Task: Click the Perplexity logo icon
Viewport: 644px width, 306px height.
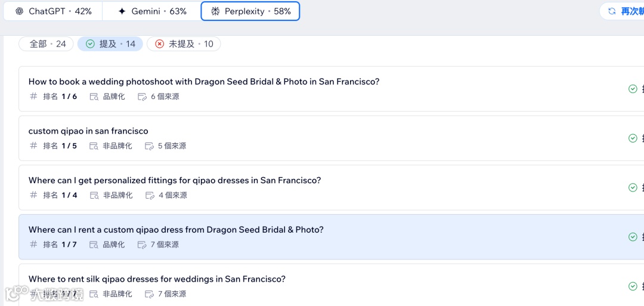Action: click(x=215, y=11)
